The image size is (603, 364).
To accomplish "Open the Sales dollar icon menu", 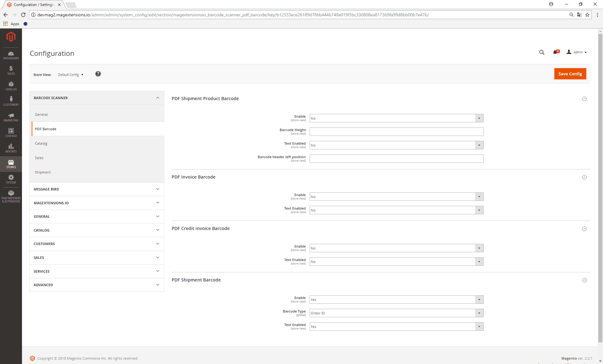I will (x=11, y=71).
